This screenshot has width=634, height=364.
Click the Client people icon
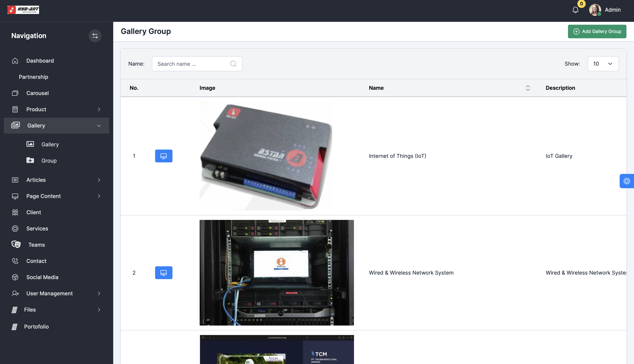click(15, 212)
